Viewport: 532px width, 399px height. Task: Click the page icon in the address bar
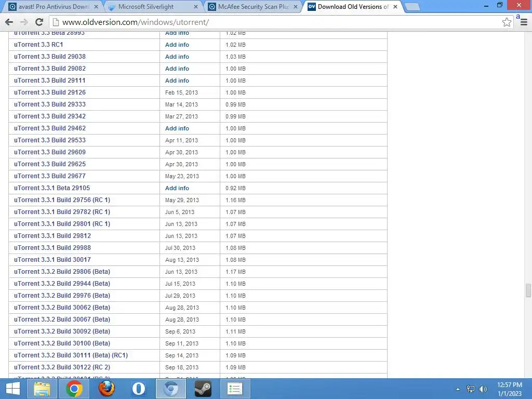56,22
